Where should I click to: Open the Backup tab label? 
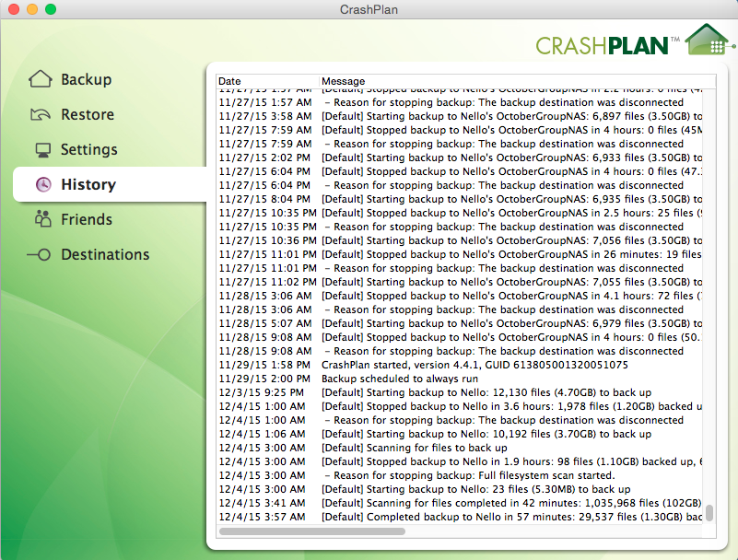pyautogui.click(x=86, y=79)
